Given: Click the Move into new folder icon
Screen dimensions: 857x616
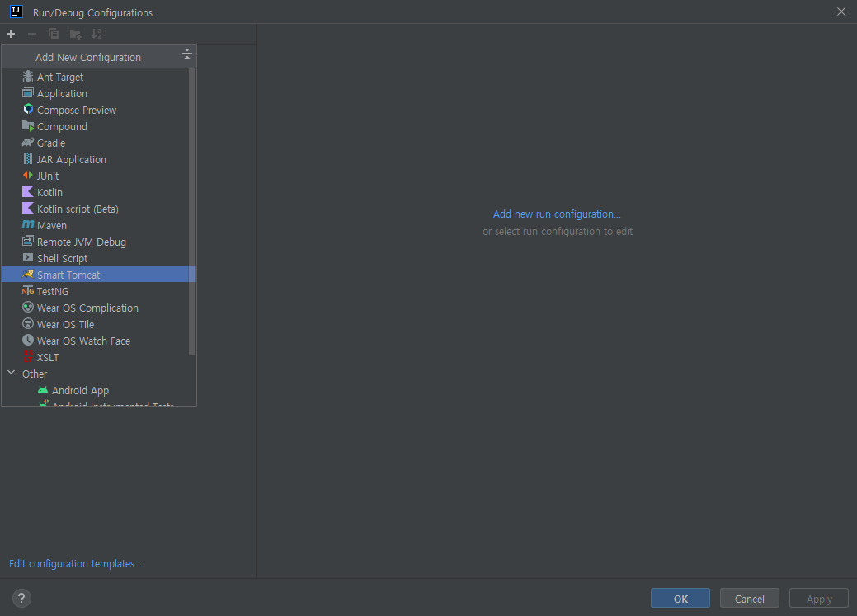Looking at the screenshot, I should click(x=75, y=34).
